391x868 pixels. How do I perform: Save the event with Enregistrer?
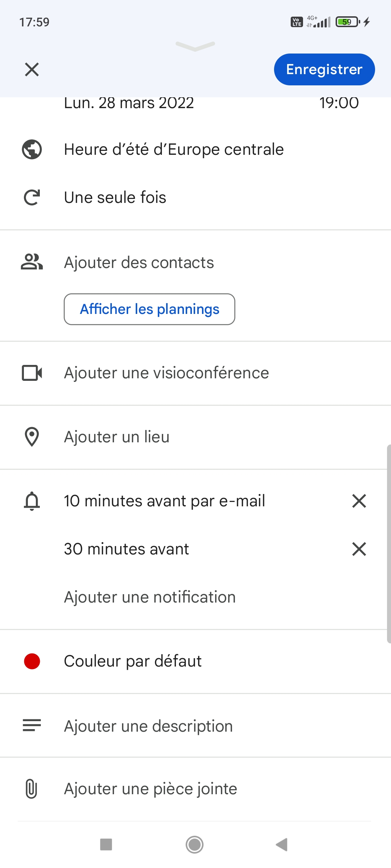tap(324, 69)
